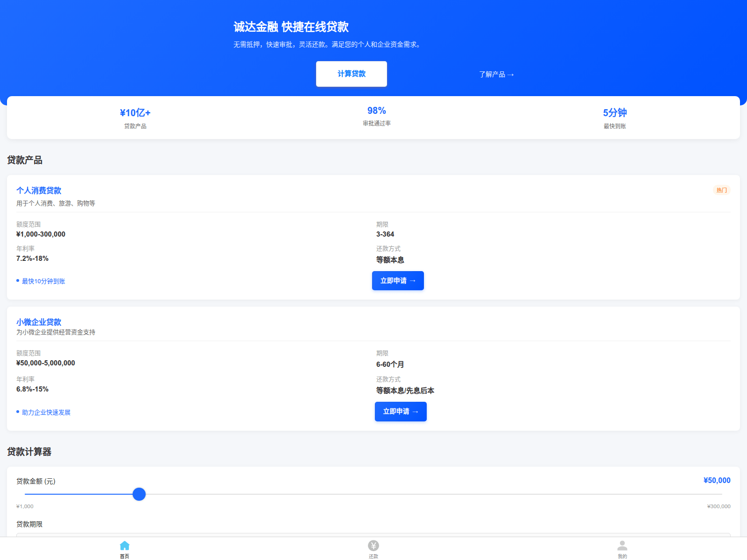Apply for 小微企业贷款 via 立即申请
This screenshot has width=747, height=560.
[401, 411]
